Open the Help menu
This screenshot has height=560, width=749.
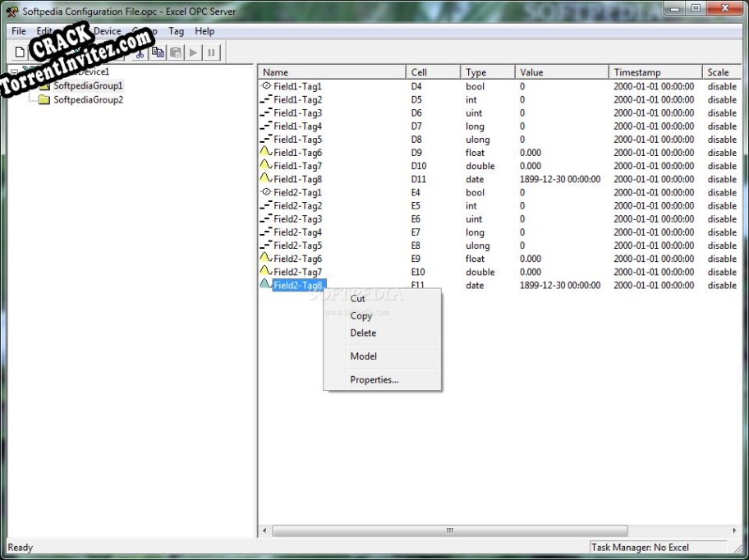[x=204, y=30]
